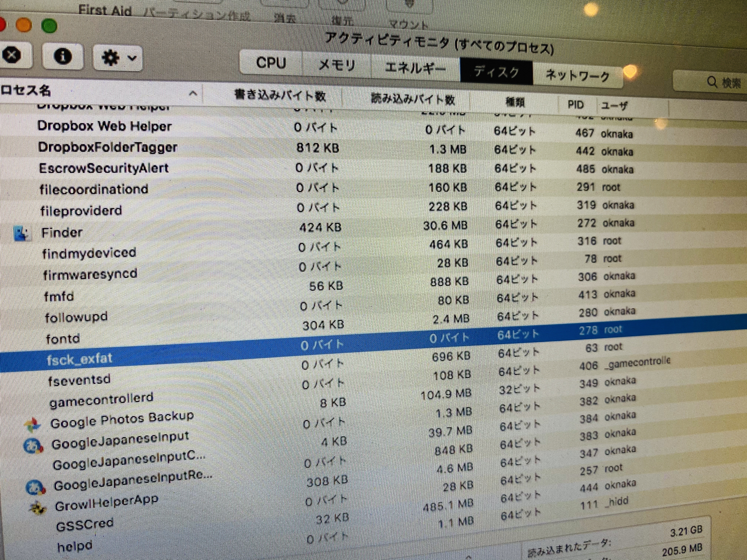Click First Aid in the Disk Utility window

click(105, 11)
